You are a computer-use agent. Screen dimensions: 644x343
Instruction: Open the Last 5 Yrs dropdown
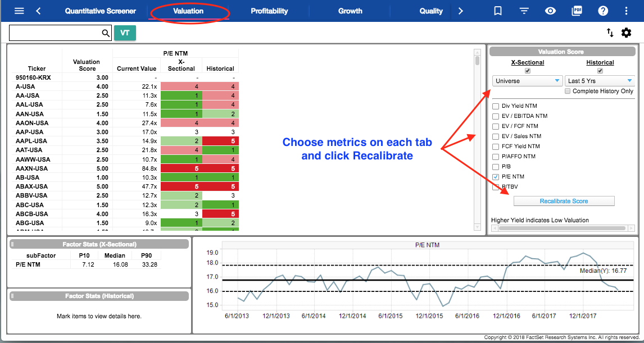[x=600, y=81]
